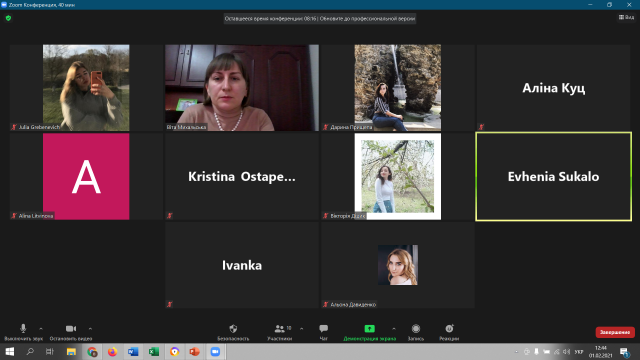Select Alina Litvinova pink avatar tile
Image resolution: width=640 pixels, height=360 pixels.
tap(86, 176)
